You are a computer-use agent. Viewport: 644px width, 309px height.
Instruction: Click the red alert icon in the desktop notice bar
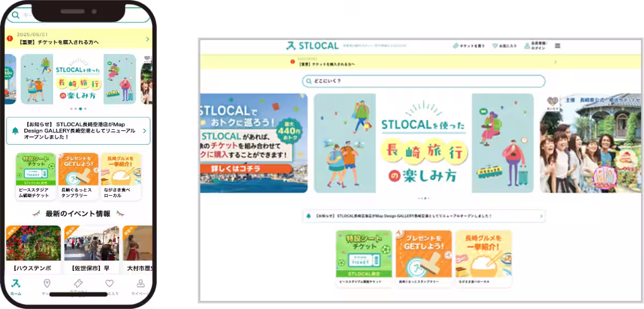[292, 62]
